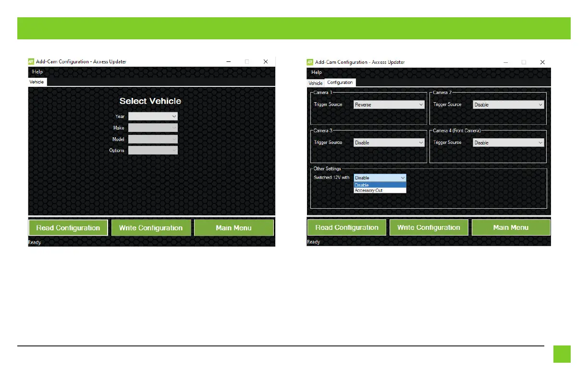The image size is (588, 380).
Task: Collapse the Switched 12V with dropdown
Action: (380, 178)
